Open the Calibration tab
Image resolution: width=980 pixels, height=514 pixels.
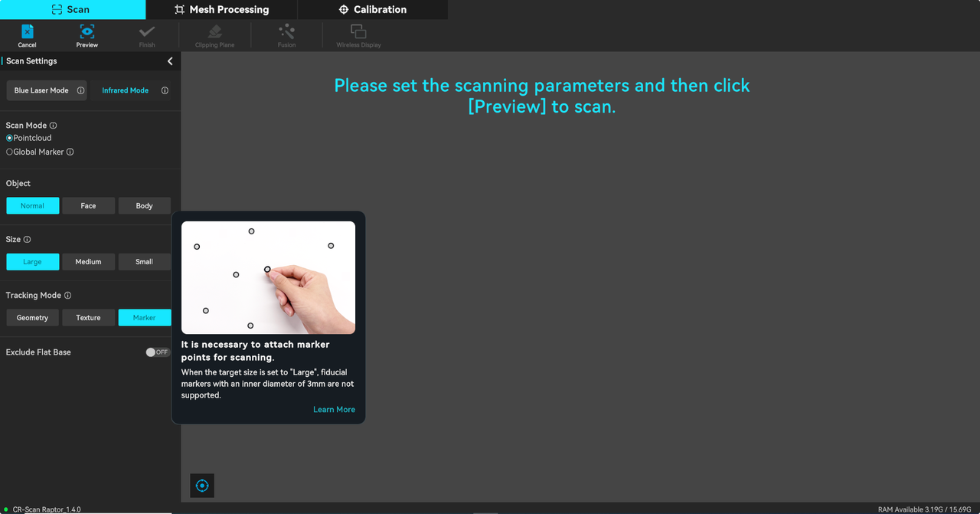pyautogui.click(x=372, y=9)
